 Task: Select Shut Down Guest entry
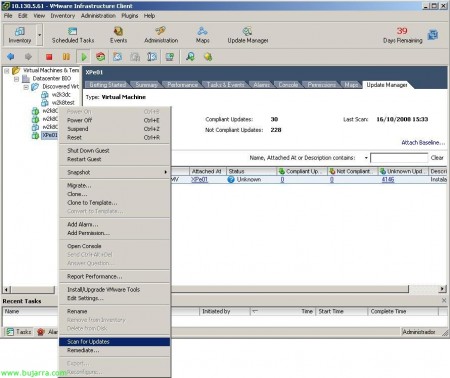(115, 150)
